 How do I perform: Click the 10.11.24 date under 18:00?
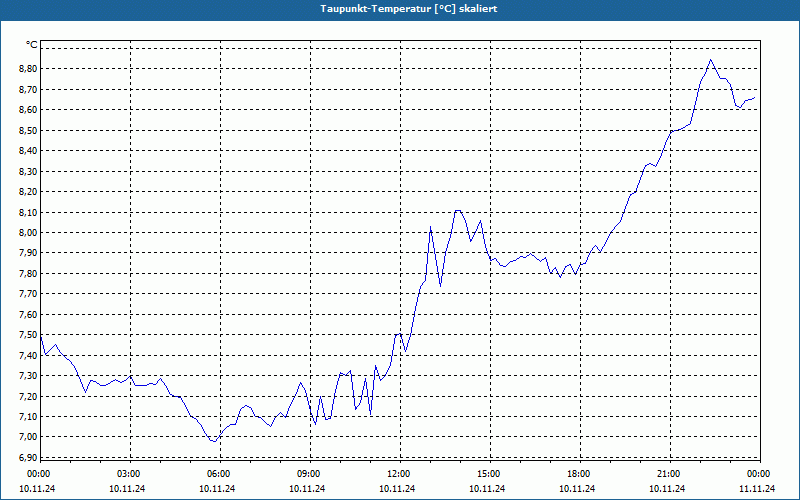click(577, 489)
